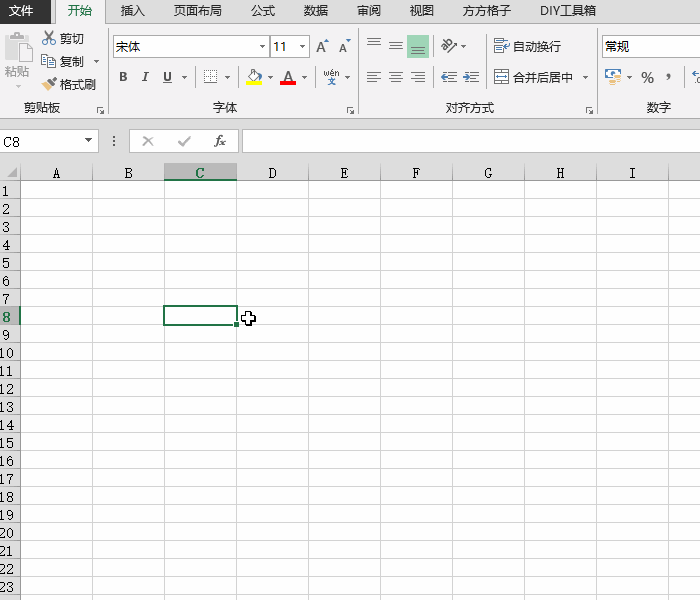
Task: Increase the cell indent
Action: coord(471,77)
